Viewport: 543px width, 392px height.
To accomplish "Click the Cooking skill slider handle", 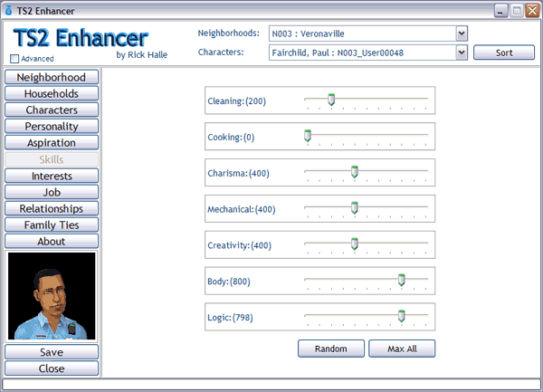I will (308, 136).
